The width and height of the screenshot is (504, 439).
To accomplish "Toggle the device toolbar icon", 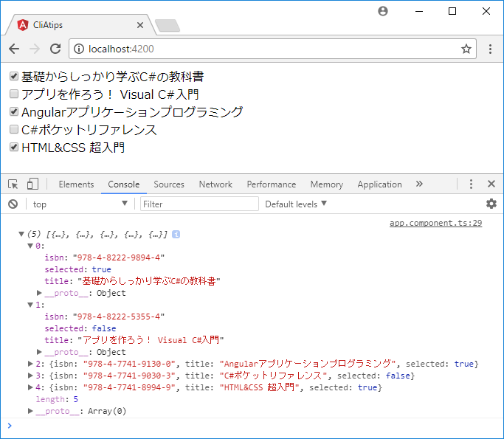I will point(32,184).
